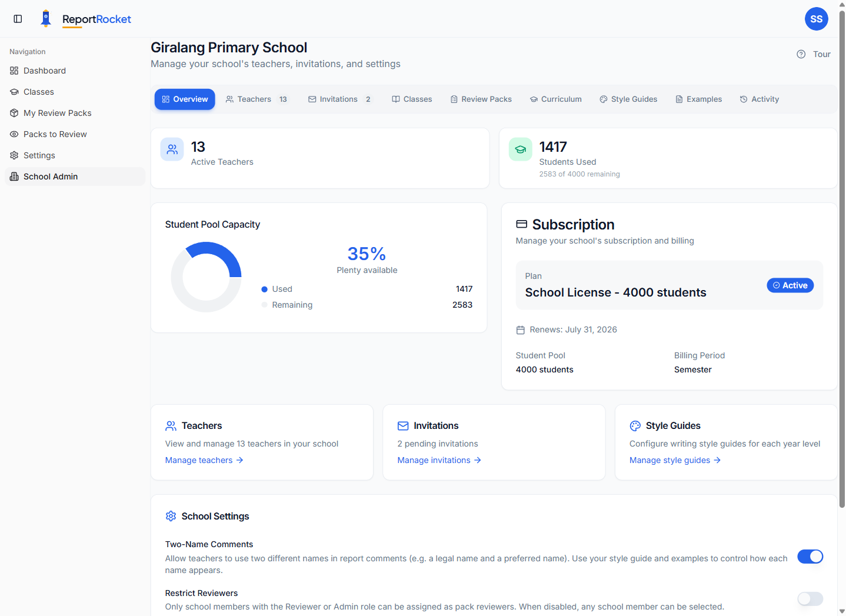Select the Classes sidebar icon

[x=14, y=92]
